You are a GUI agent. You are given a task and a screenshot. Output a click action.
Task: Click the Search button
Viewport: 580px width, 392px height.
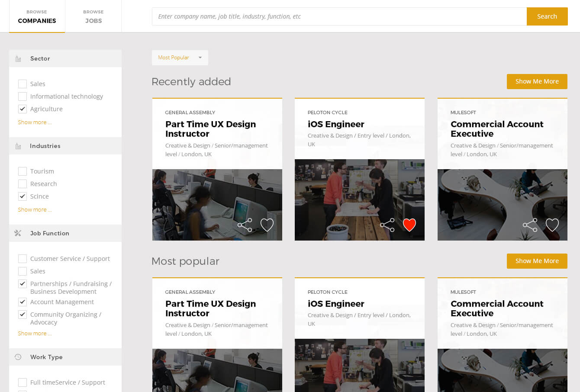[547, 16]
